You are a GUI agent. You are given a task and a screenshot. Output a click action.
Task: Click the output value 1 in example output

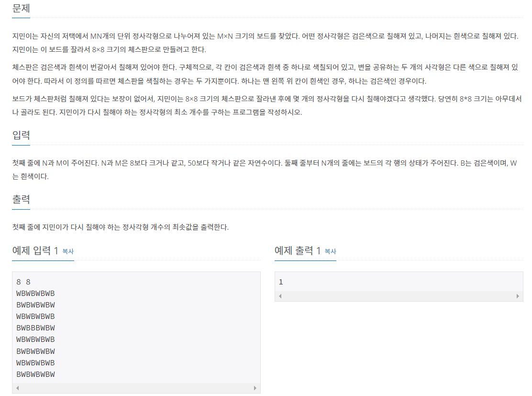[281, 282]
